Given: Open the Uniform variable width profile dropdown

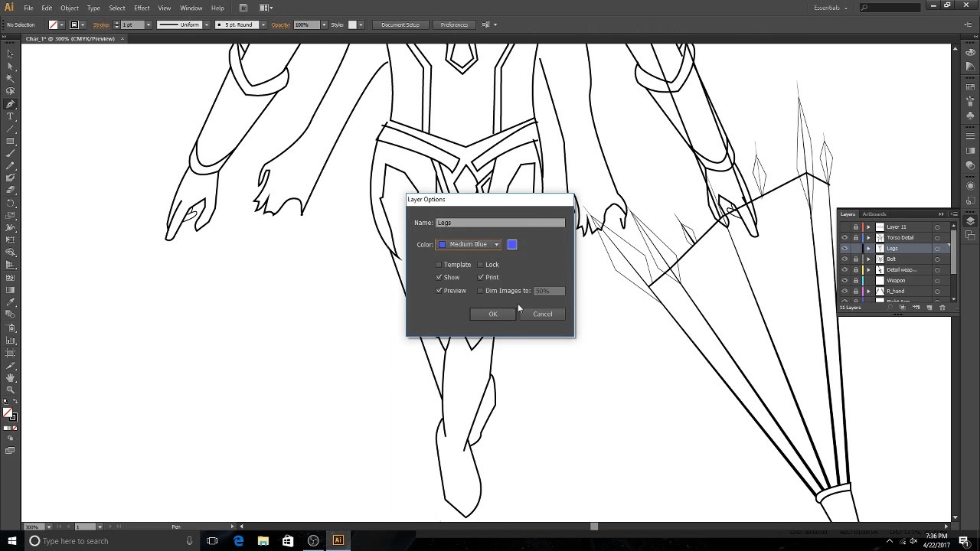Looking at the screenshot, I should 206,25.
